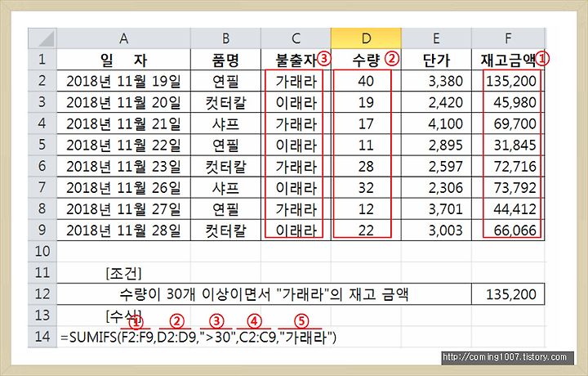Select stock amount cell 69,700
The width and height of the screenshot is (588, 376).
tap(508, 123)
